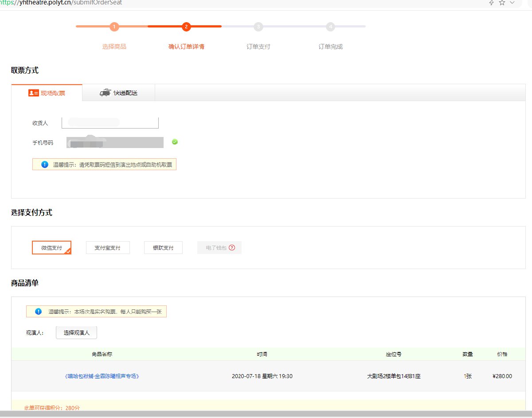Image resolution: width=532 pixels, height=418 pixels.
Task: Switch to the 快递配送 tab
Action: [x=119, y=93]
